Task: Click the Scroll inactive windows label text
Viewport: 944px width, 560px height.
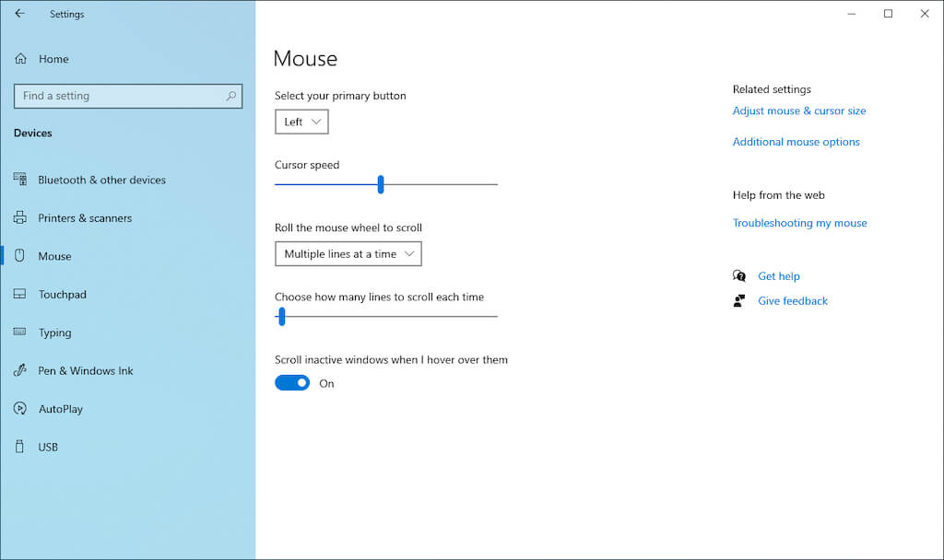Action: pyautogui.click(x=391, y=360)
